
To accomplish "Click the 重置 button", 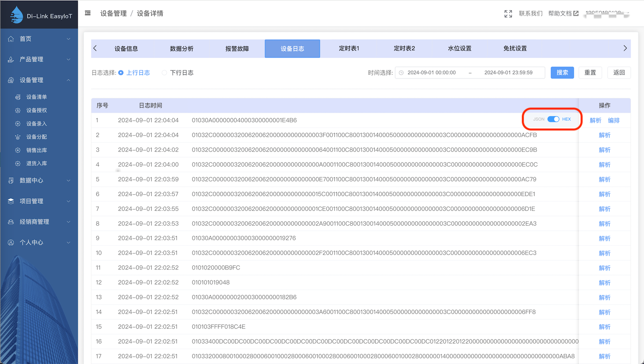I will [590, 72].
